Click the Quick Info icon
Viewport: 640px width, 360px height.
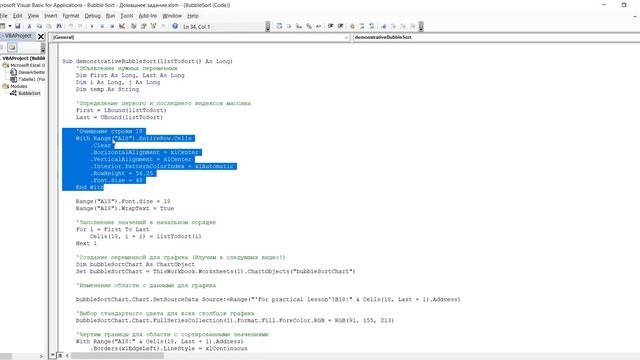(299, 26)
